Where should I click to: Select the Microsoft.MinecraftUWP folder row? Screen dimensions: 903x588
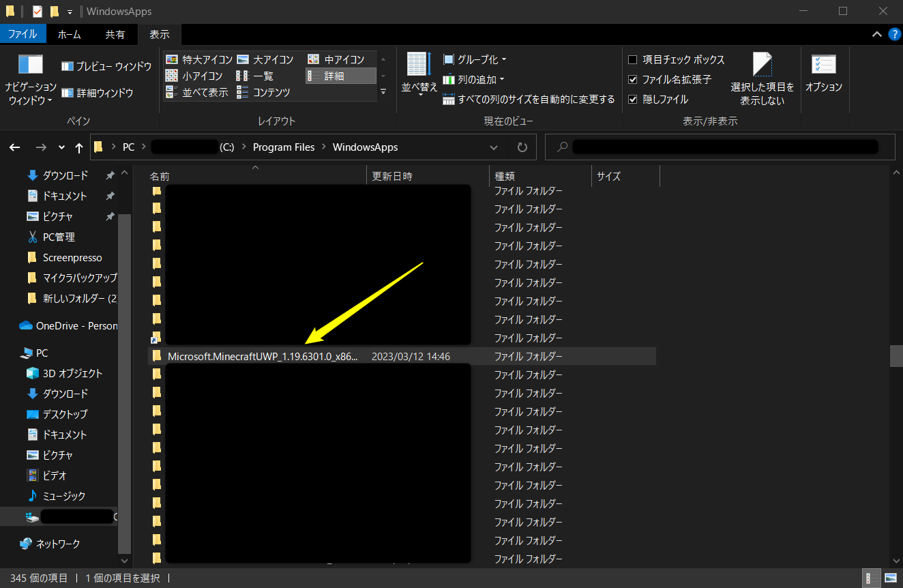point(262,356)
